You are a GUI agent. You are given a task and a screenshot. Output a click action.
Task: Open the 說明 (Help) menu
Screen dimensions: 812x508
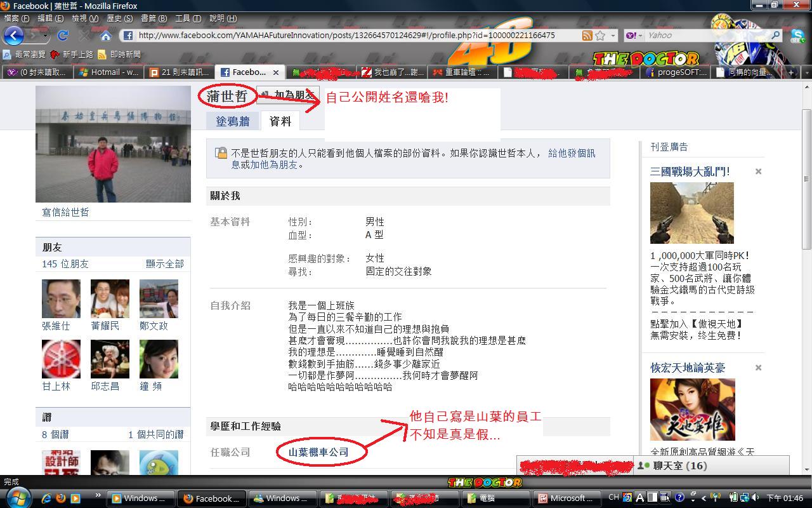tap(222, 18)
